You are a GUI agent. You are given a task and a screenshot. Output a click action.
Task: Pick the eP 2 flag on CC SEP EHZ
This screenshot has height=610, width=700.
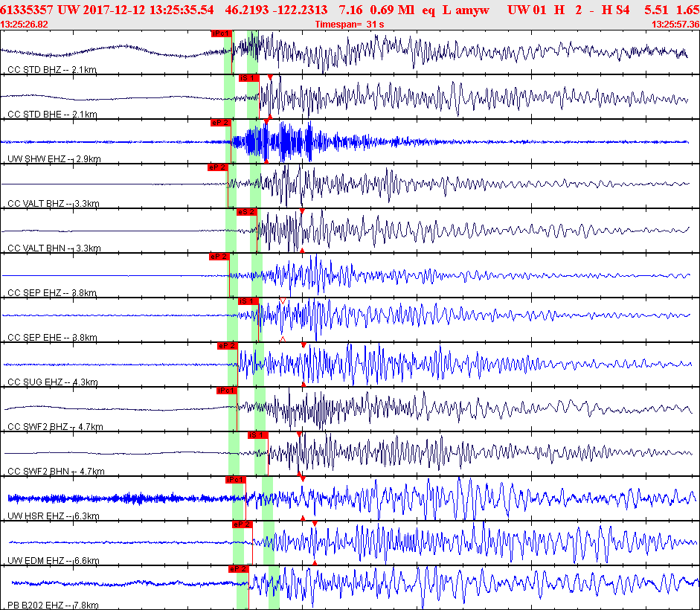219,257
